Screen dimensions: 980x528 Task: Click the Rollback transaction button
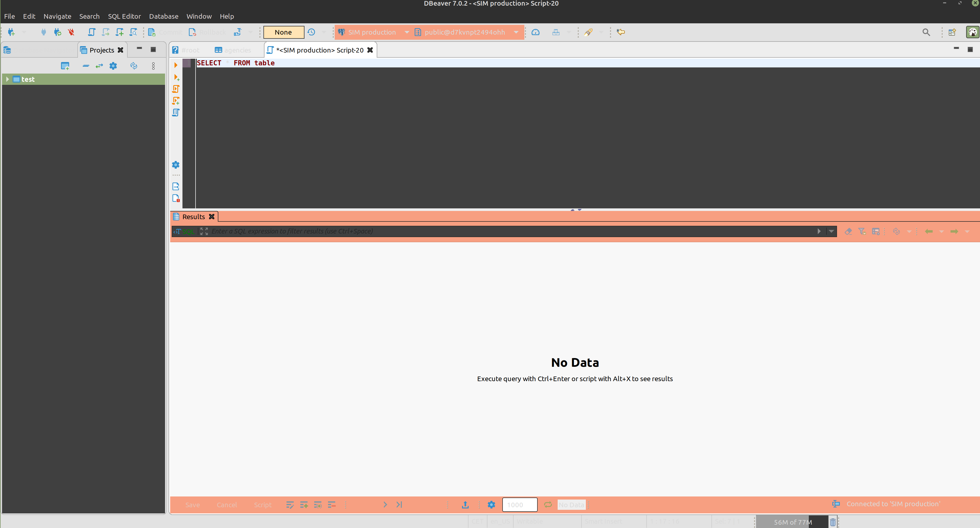(x=208, y=32)
